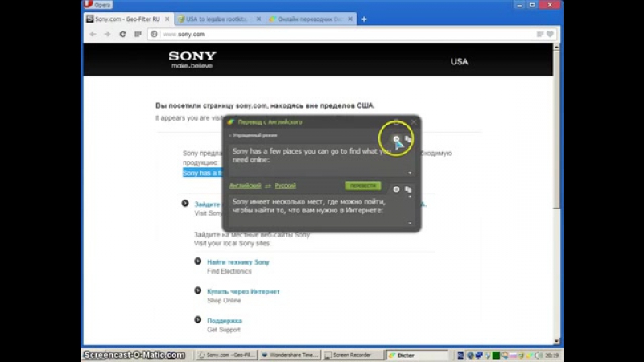This screenshot has width=644, height=362.
Task: Copy the Russian translated text
Action: click(x=408, y=189)
